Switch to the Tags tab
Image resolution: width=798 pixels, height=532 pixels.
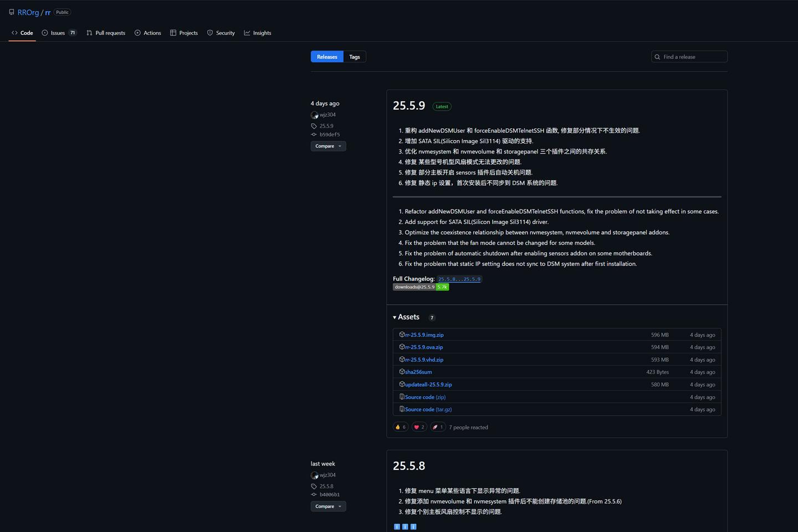click(x=354, y=57)
